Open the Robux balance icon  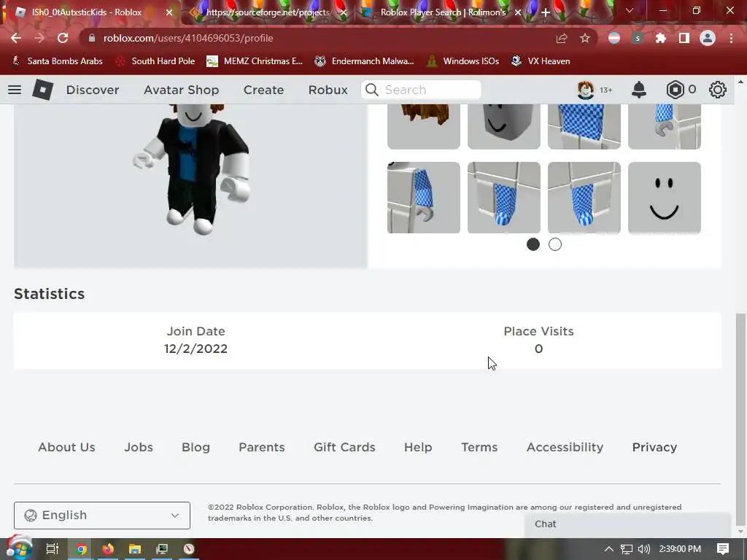(675, 90)
